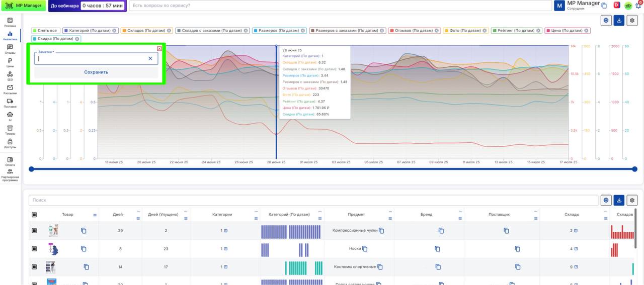Open Рассылки mail icon in sidebar

pyautogui.click(x=10, y=89)
